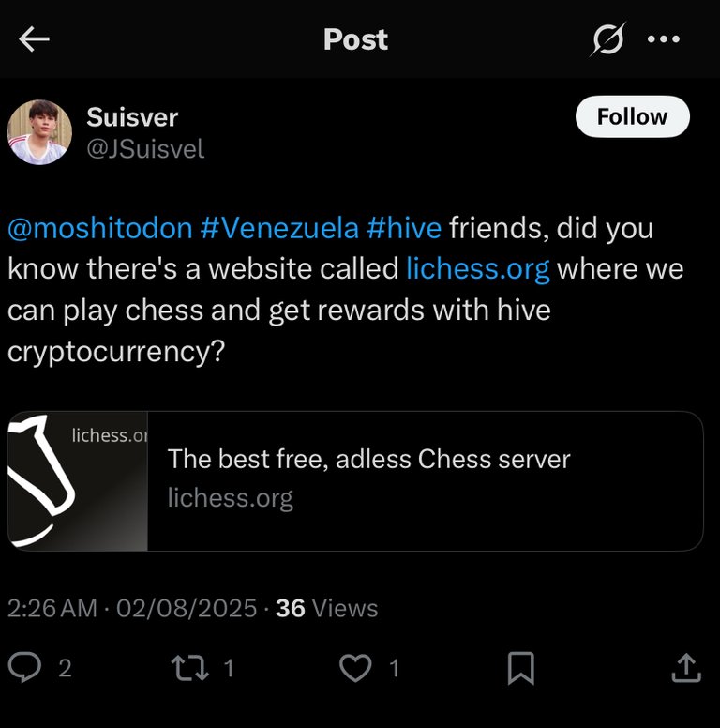This screenshot has height=728, width=720.
Task: Open the #hive hashtag
Action: tap(398, 228)
